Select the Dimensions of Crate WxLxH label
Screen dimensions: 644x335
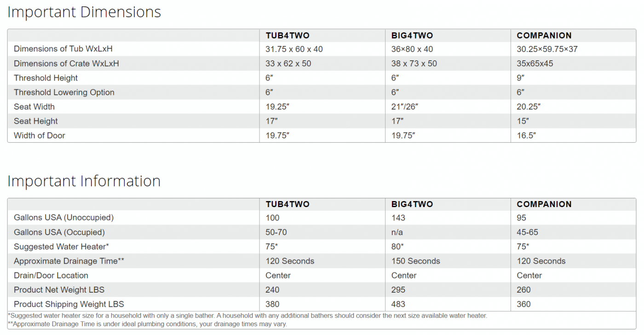(x=66, y=64)
